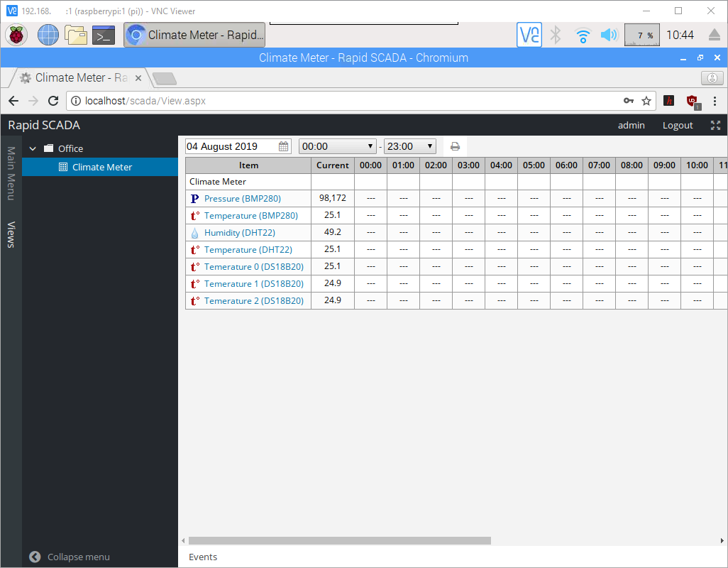Click the saved password key icon
The image size is (728, 568).
pos(629,101)
